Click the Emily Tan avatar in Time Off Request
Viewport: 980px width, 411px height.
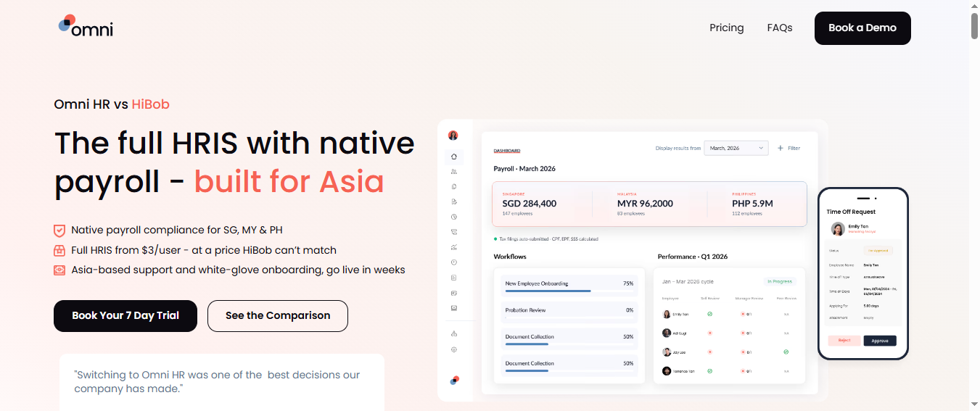(x=838, y=229)
